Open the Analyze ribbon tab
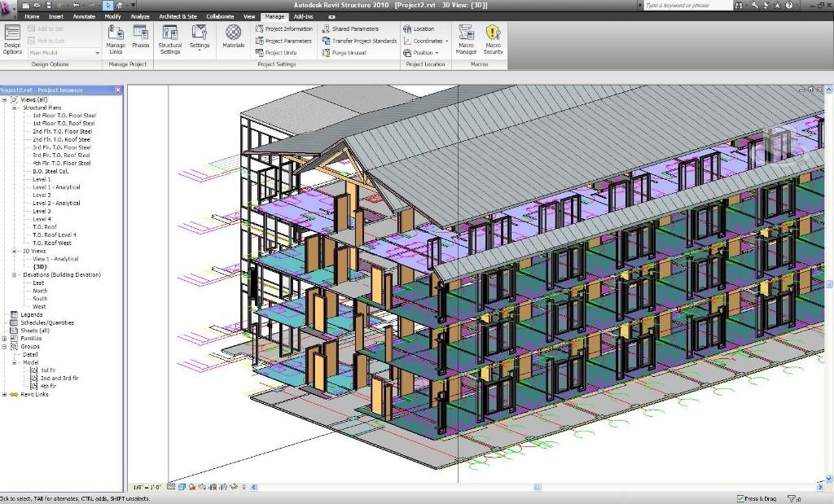The height and width of the screenshot is (504, 834). point(140,16)
